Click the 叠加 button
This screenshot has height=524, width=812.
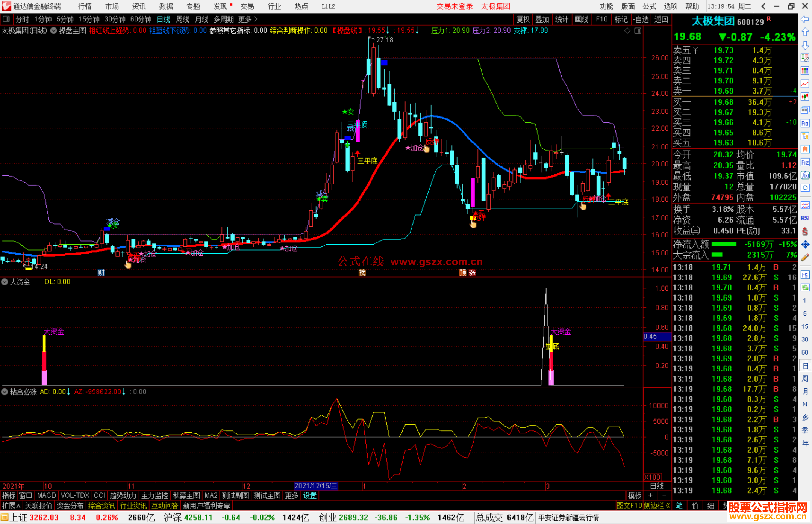coord(542,19)
